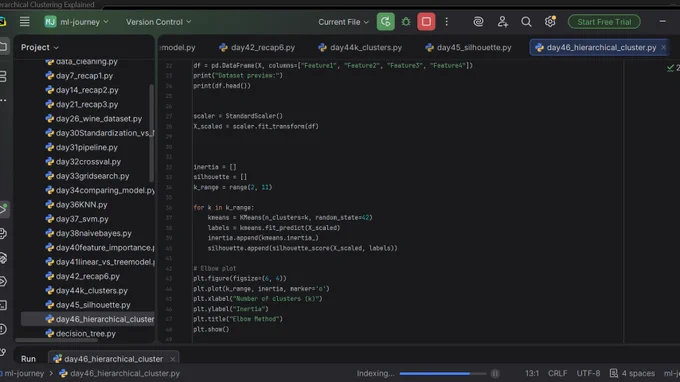Open the ml-journey project dropdown
This screenshot has width=680, height=382.
tap(76, 22)
